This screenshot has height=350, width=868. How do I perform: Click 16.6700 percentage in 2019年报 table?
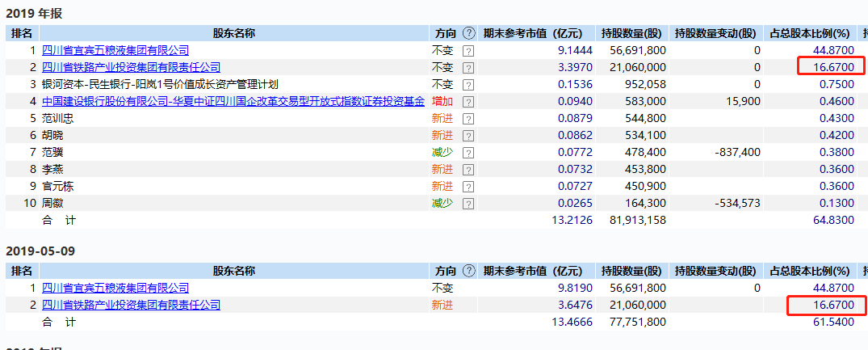pos(833,68)
